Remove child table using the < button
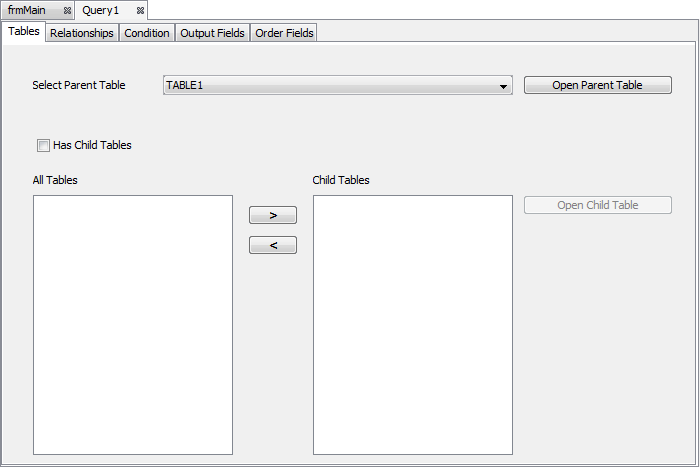 pos(273,245)
